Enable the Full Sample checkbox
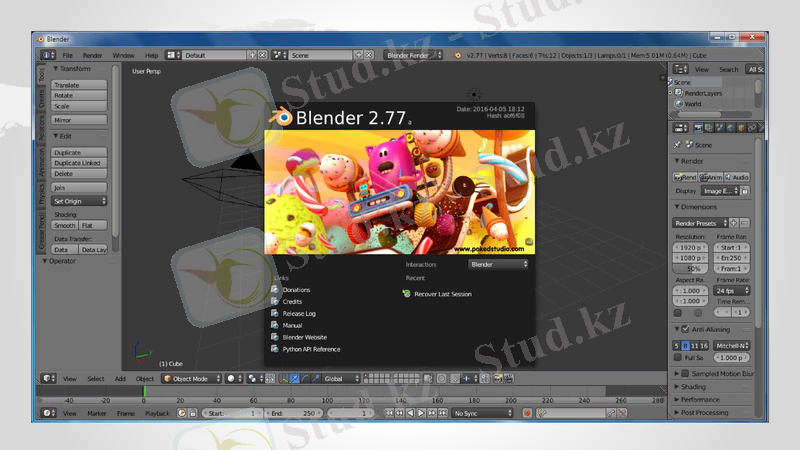 click(677, 357)
